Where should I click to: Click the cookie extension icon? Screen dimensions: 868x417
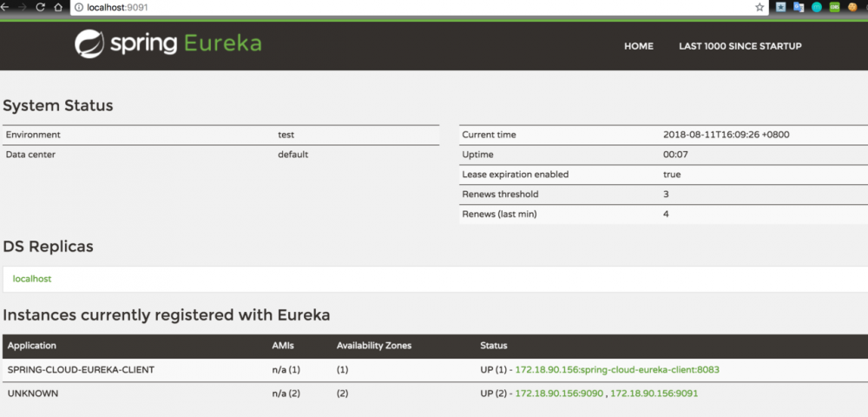852,7
